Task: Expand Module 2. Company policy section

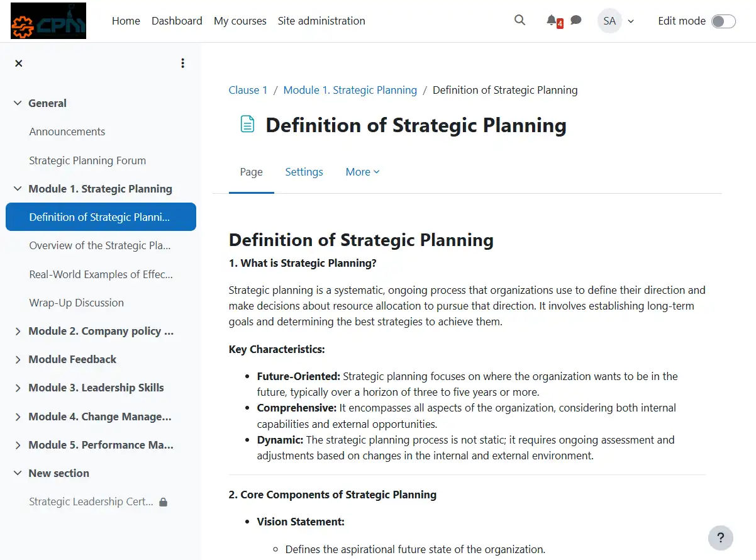Action: 18,331
